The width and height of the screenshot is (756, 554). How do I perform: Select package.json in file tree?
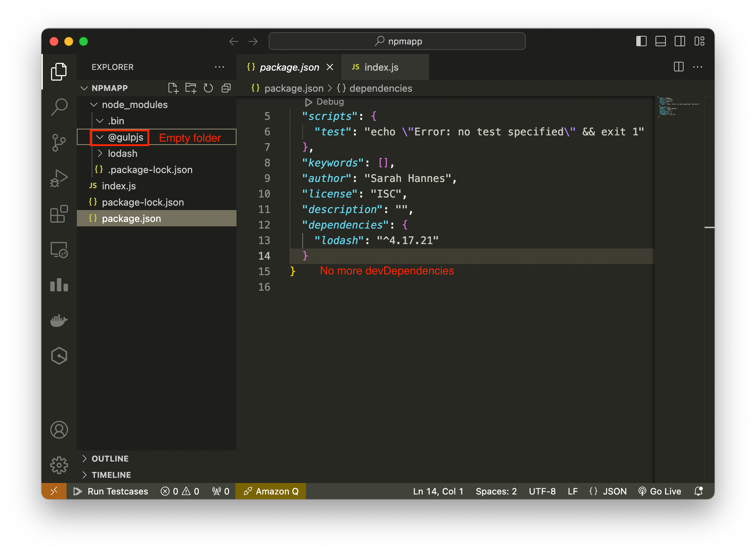coord(157,219)
